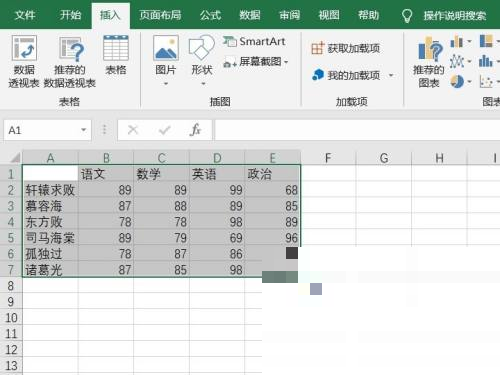Click the cell containing 语文
This screenshot has width=500, height=375.
106,174
